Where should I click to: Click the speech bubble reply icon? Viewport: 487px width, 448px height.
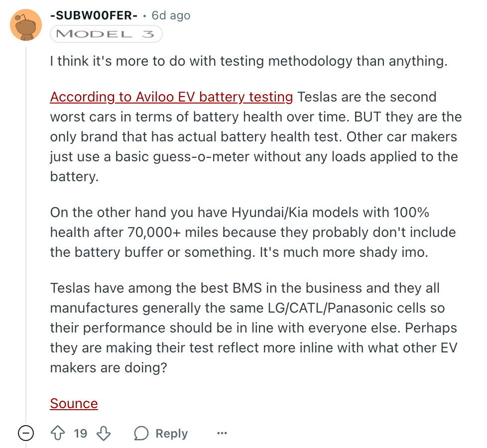click(x=141, y=434)
